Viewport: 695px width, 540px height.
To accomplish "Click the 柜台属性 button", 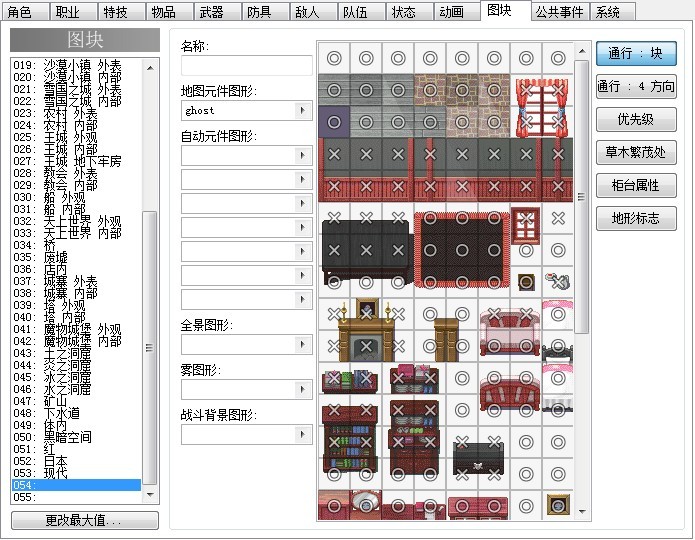I will pyautogui.click(x=636, y=185).
